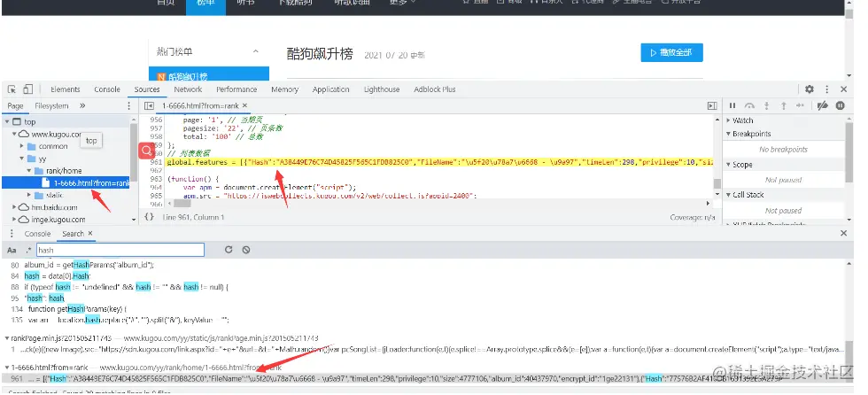
Task: Expand the hm.baidu.com domain
Action: (14, 207)
